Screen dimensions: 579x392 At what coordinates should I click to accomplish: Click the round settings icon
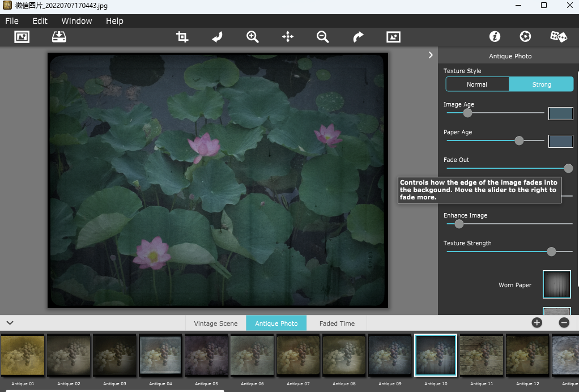[x=525, y=37]
